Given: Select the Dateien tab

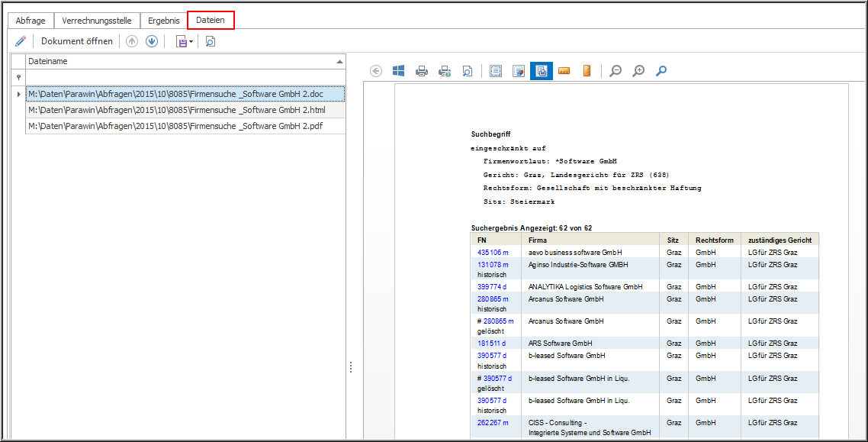Looking at the screenshot, I should pos(211,21).
